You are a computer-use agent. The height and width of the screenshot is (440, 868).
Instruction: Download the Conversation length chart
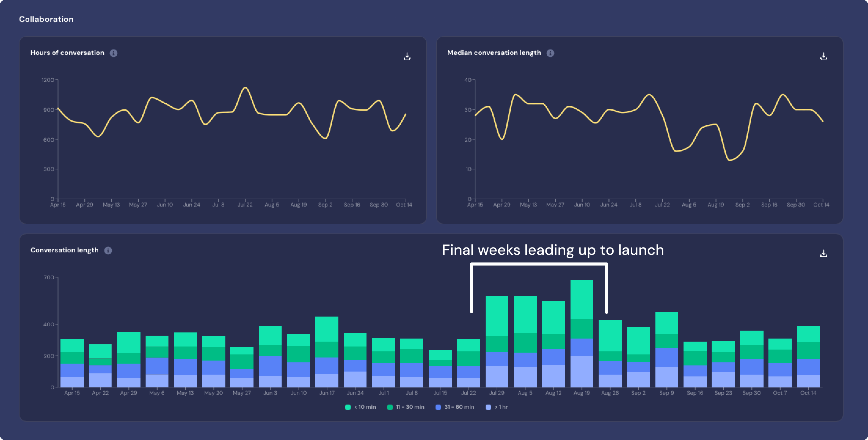click(823, 253)
